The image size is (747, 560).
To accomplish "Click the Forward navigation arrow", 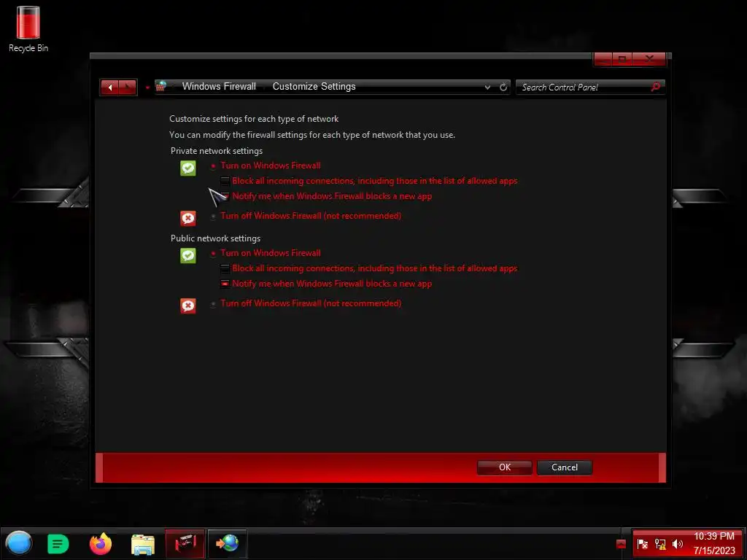I will click(x=128, y=87).
